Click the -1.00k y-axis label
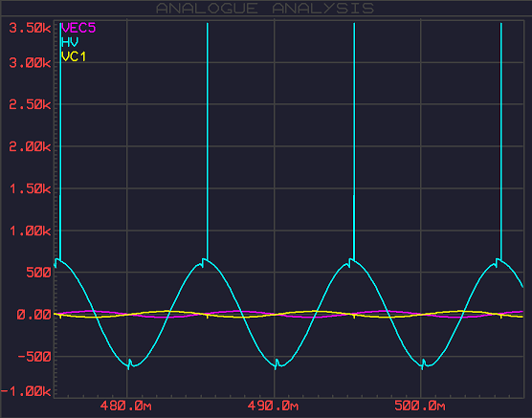This screenshot has width=532, height=418. (x=26, y=391)
